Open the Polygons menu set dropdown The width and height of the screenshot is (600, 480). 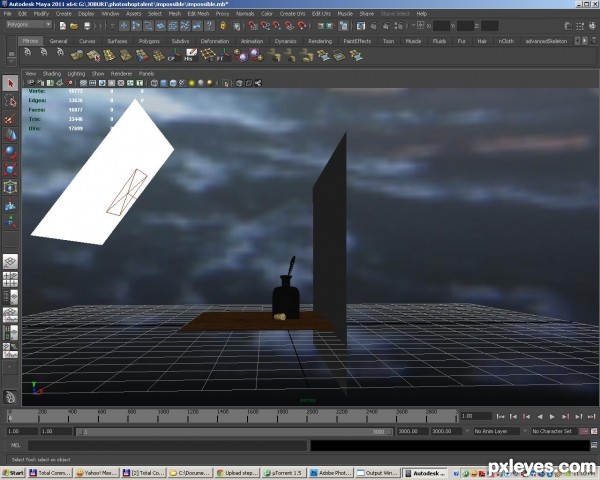coord(29,24)
